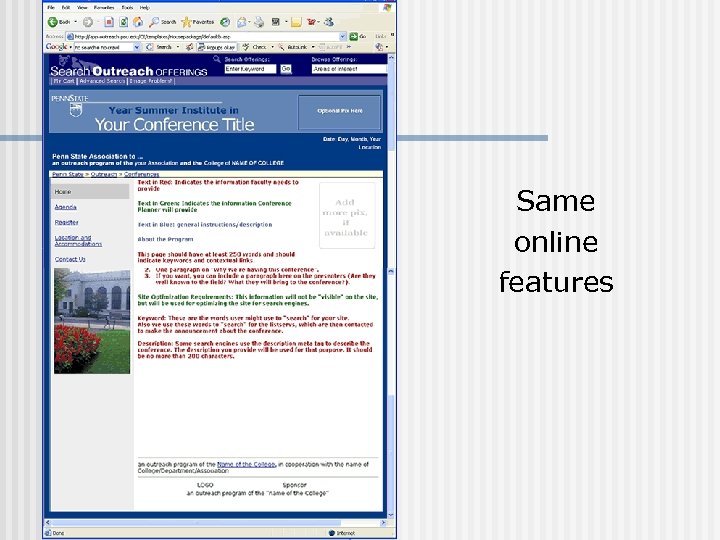This screenshot has width=720, height=540.
Task: Click the AutoLink button
Action: [x=292, y=47]
